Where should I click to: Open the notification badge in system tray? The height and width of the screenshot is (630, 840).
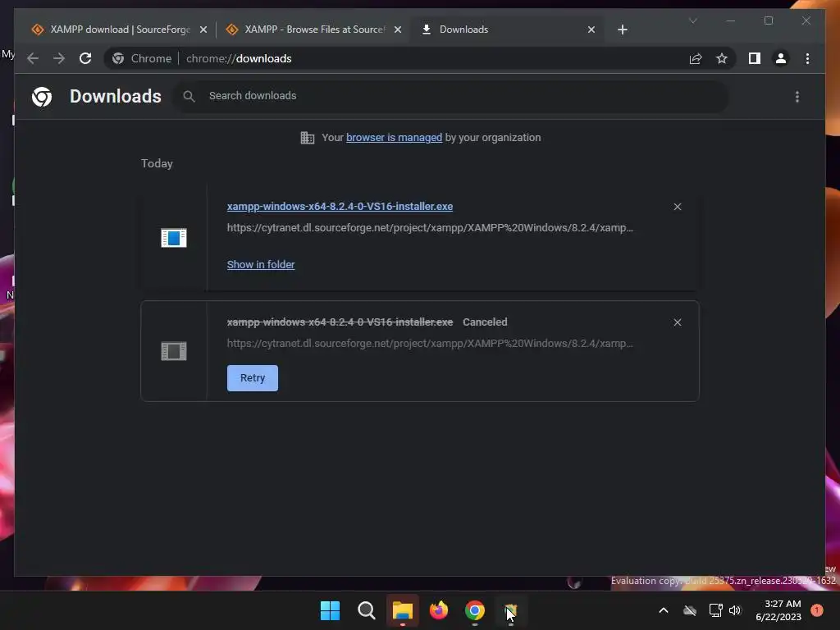click(817, 609)
